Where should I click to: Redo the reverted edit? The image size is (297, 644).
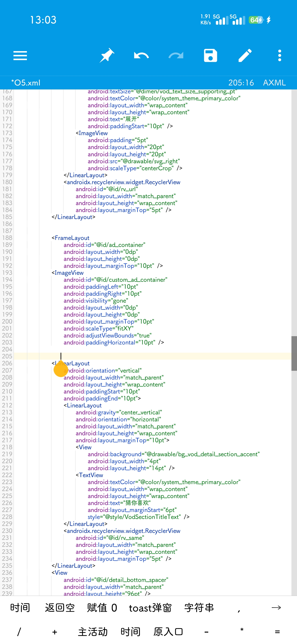pyautogui.click(x=176, y=55)
